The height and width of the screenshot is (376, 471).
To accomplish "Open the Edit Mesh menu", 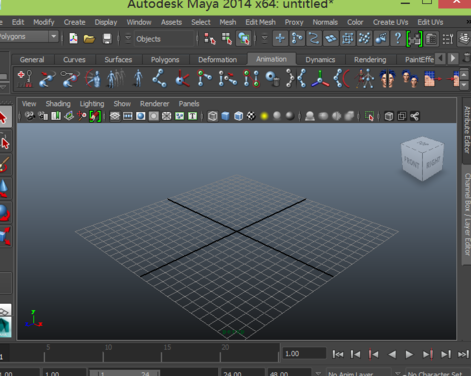I will click(260, 22).
